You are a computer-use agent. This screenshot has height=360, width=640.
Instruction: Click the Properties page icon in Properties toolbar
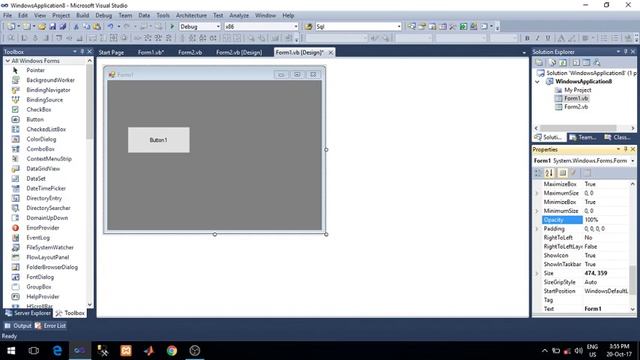[587, 173]
